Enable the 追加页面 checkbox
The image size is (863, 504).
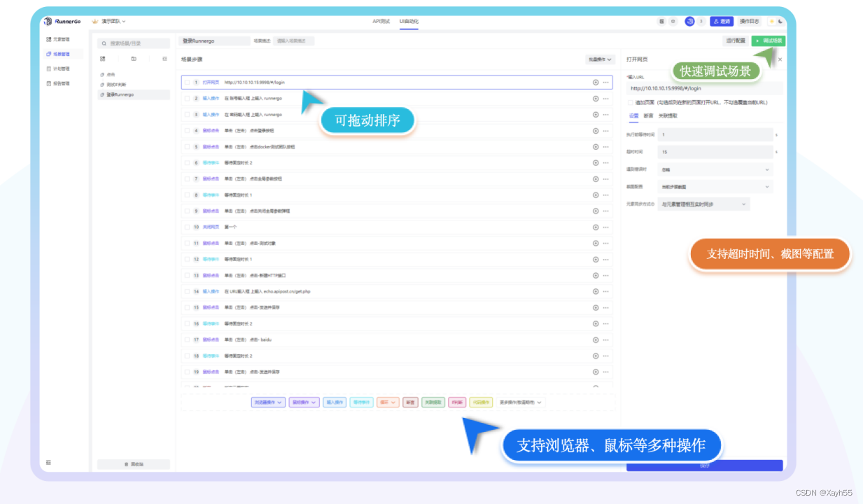click(630, 102)
